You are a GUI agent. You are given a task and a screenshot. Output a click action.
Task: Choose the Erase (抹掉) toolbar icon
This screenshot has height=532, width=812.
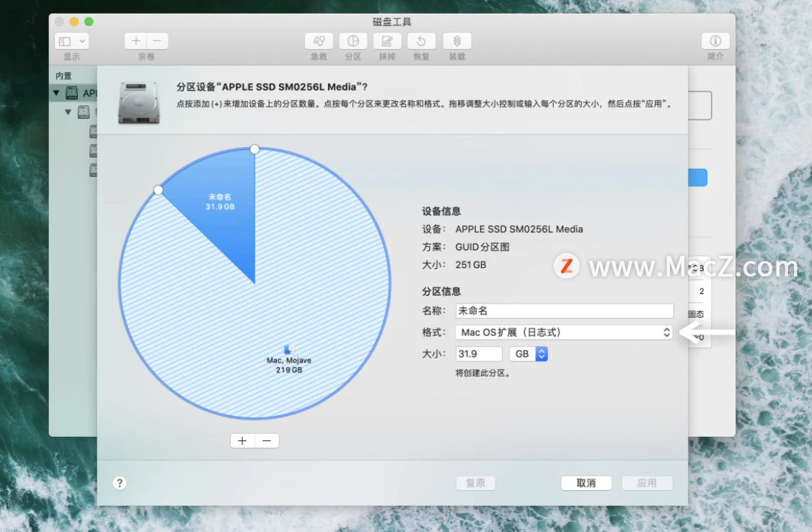[387, 41]
